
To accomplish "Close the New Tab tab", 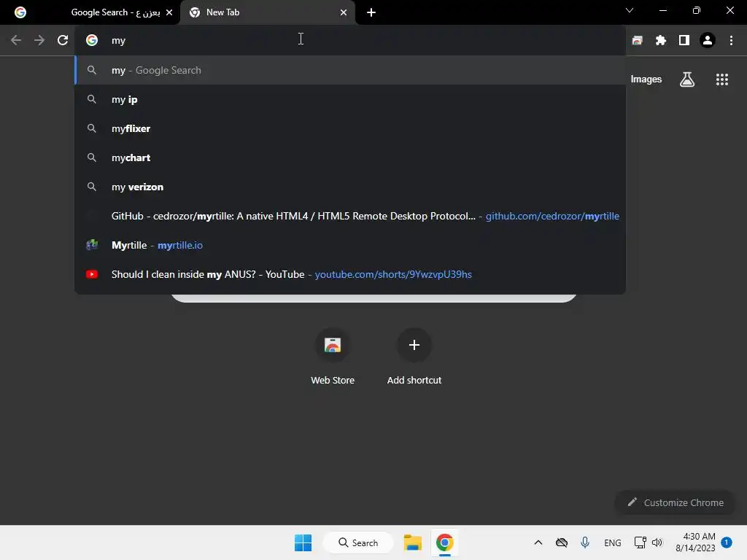I will (x=344, y=12).
